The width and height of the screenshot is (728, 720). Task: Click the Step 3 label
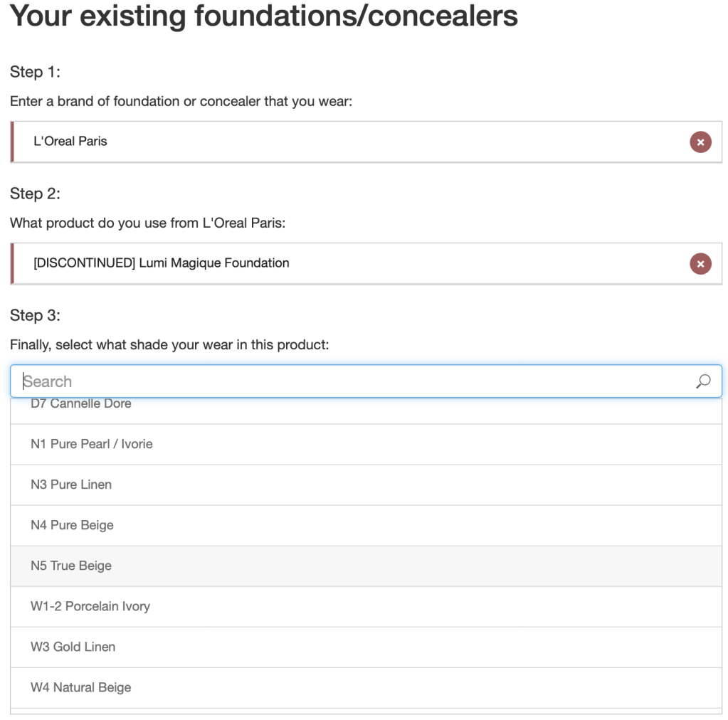click(35, 315)
